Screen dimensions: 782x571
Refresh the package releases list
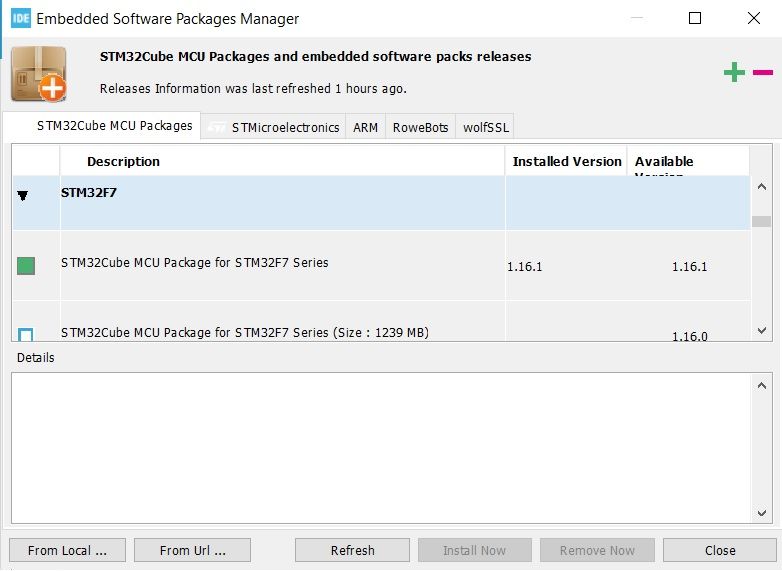point(353,550)
